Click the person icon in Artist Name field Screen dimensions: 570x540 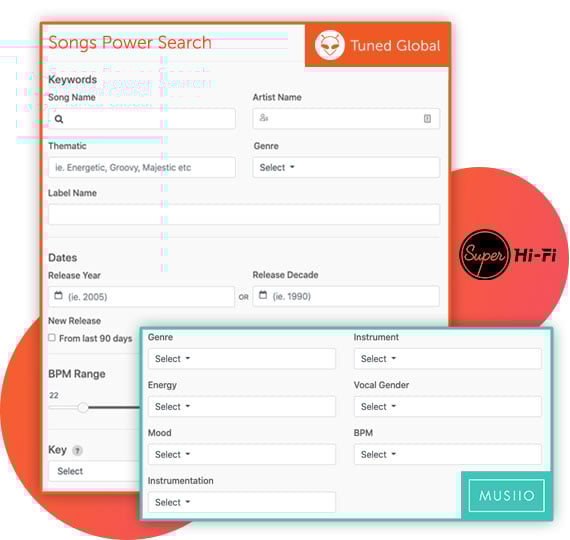264,118
